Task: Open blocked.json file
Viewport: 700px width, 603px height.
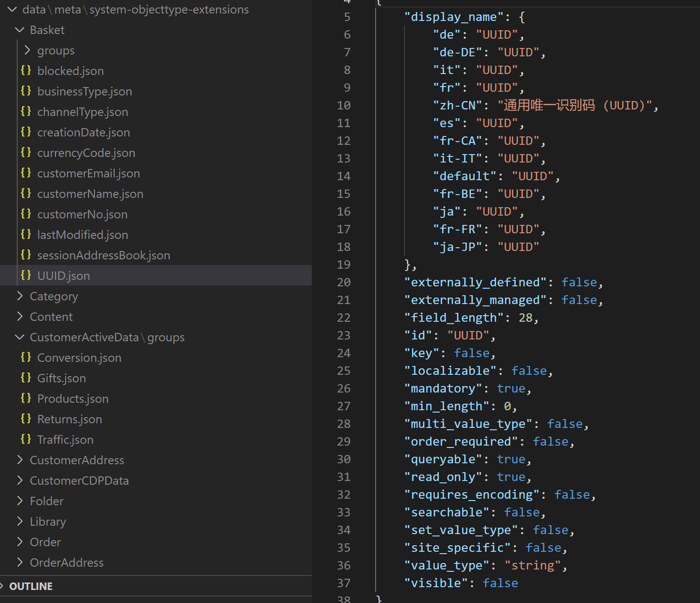Action: tap(71, 71)
